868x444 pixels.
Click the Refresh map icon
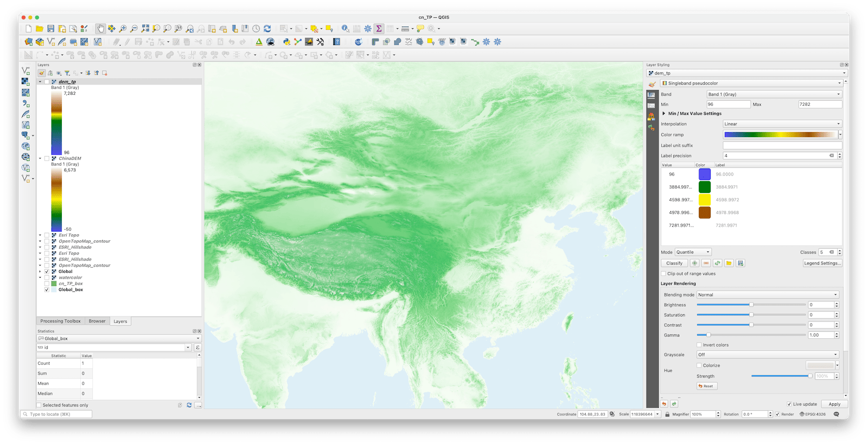coord(267,29)
